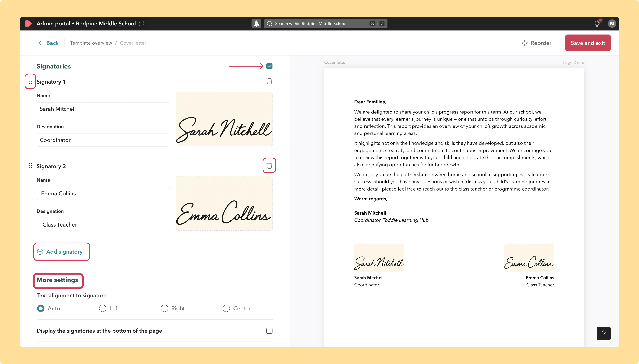Image resolution: width=639 pixels, height=364 pixels.
Task: Click drag handle for Signatory 1
Action: (30, 81)
